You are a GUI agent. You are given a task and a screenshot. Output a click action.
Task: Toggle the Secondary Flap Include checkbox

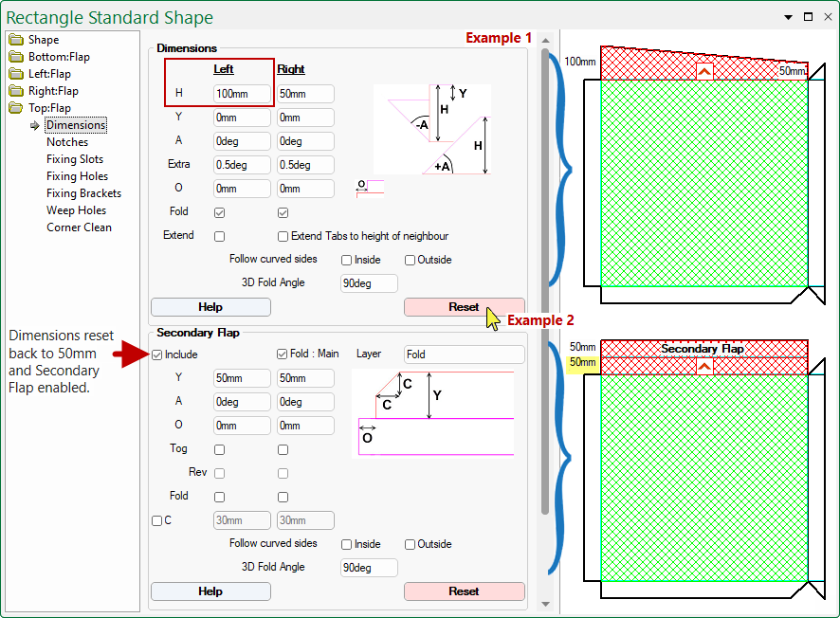[157, 354]
